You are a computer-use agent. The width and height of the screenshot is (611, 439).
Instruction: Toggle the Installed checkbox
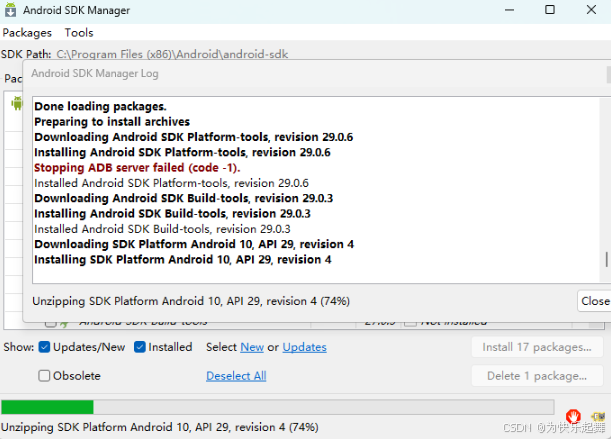(x=140, y=347)
